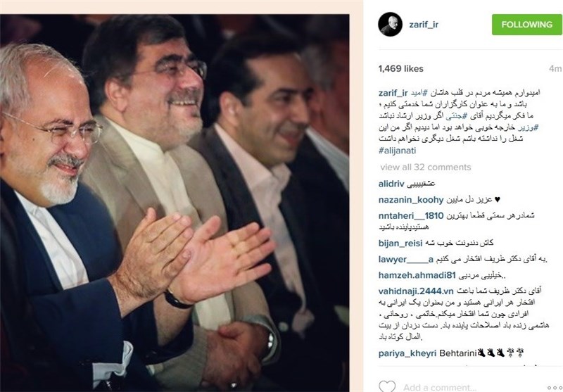Click the post photo of applauding men

click(175, 203)
